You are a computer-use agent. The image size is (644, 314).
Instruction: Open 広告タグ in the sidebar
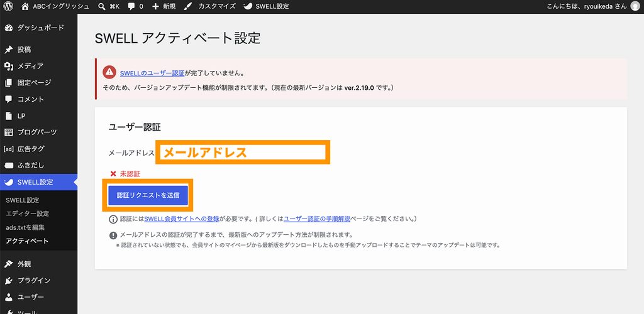pyautogui.click(x=38, y=149)
